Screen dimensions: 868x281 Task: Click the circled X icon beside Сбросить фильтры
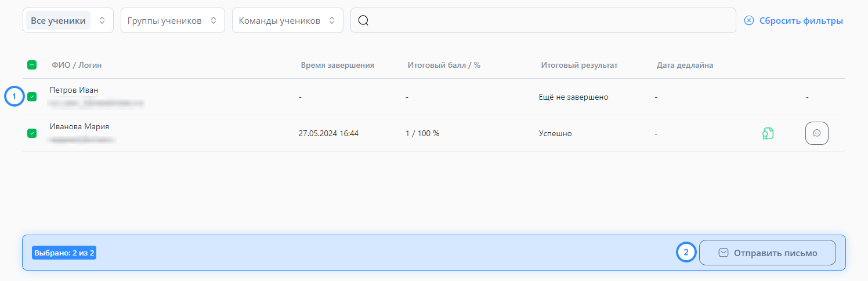[749, 20]
